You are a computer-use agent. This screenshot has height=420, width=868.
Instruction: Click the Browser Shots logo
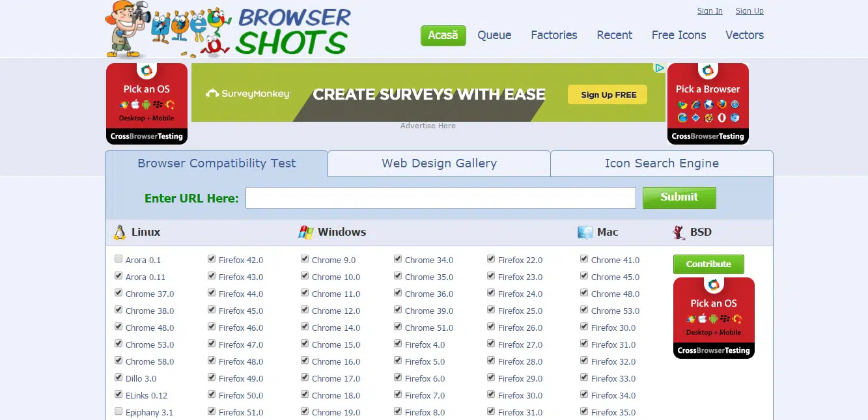(228, 30)
